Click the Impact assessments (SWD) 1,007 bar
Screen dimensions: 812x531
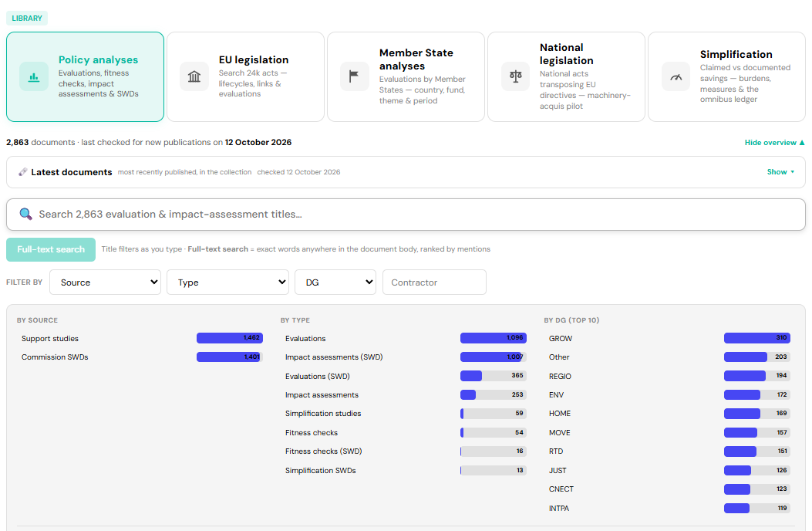[x=494, y=357]
